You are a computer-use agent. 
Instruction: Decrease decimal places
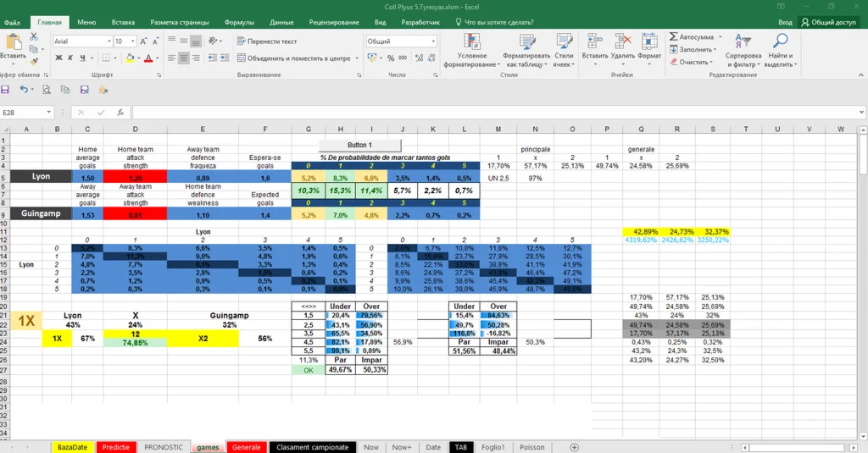431,58
